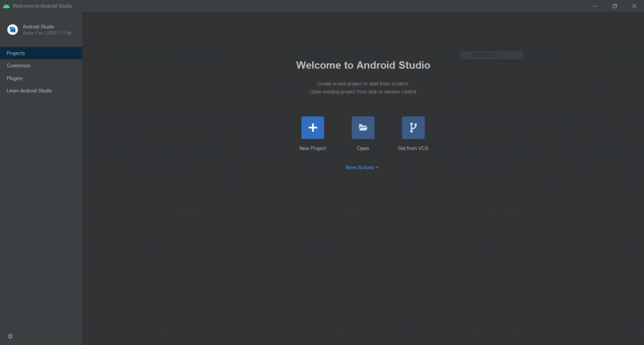
Task: Click the New Project label
Action: tap(313, 148)
